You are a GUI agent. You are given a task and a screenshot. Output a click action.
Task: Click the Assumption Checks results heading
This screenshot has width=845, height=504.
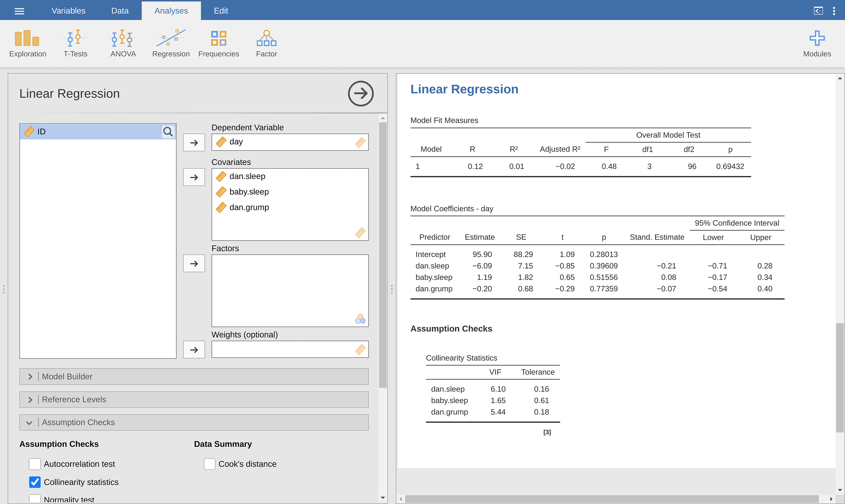click(x=451, y=329)
